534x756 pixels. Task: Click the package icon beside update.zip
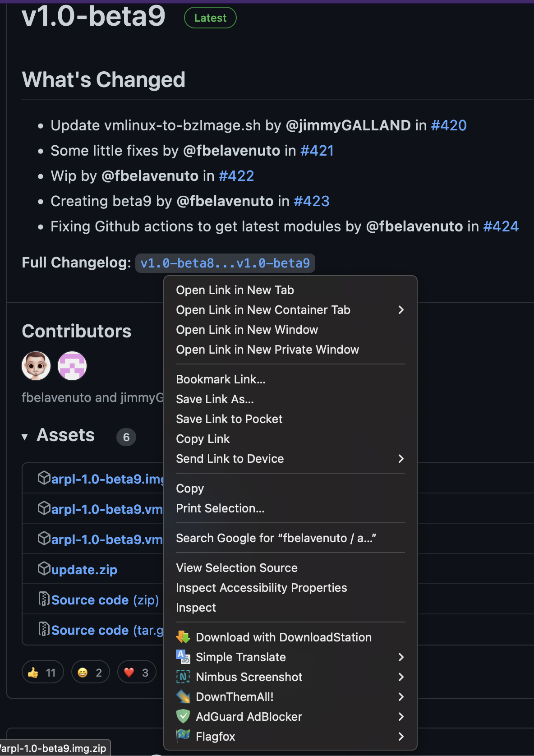tap(44, 569)
